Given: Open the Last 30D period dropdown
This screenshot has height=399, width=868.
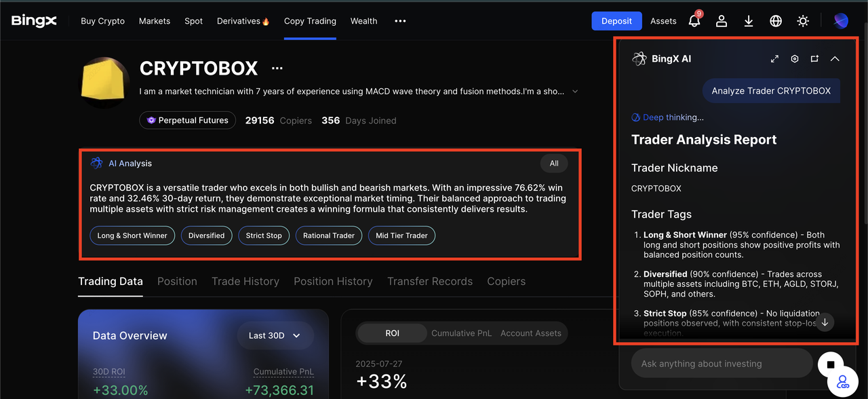Looking at the screenshot, I should point(275,335).
